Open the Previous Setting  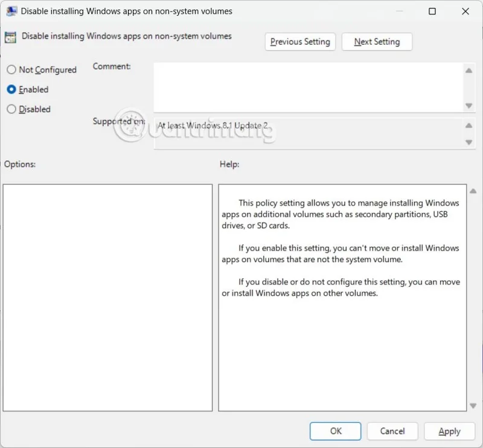pos(300,42)
